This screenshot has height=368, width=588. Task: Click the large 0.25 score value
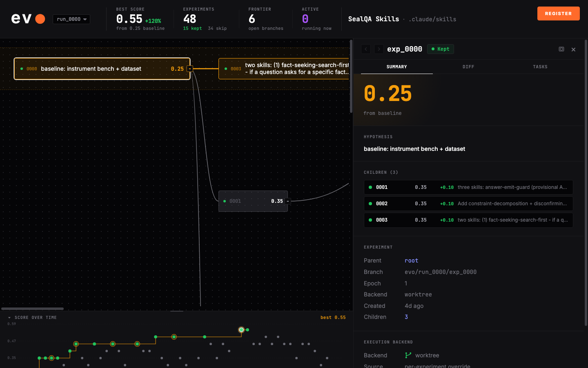coord(388,94)
